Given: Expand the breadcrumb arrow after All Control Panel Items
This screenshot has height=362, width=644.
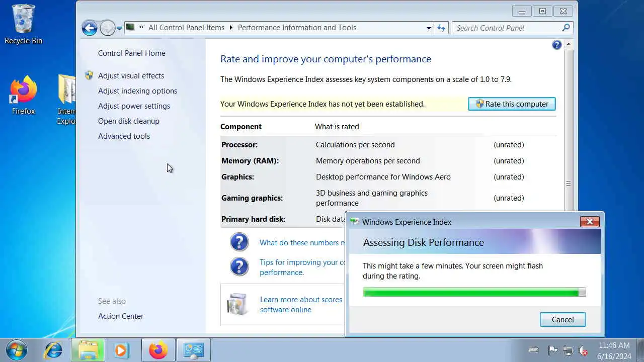Looking at the screenshot, I should pyautogui.click(x=231, y=28).
